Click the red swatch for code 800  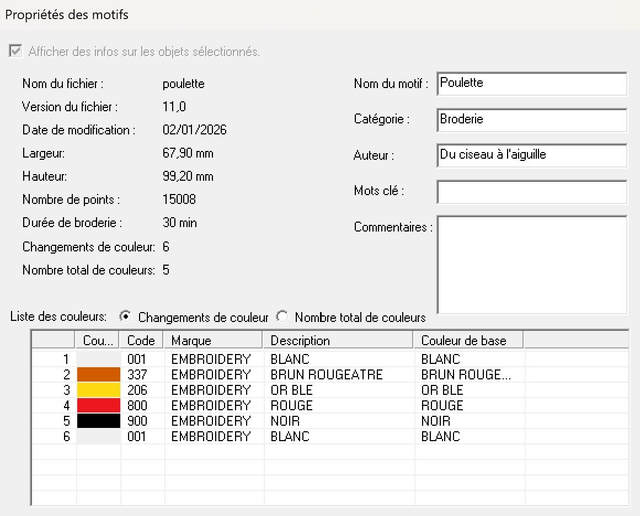tap(99, 406)
